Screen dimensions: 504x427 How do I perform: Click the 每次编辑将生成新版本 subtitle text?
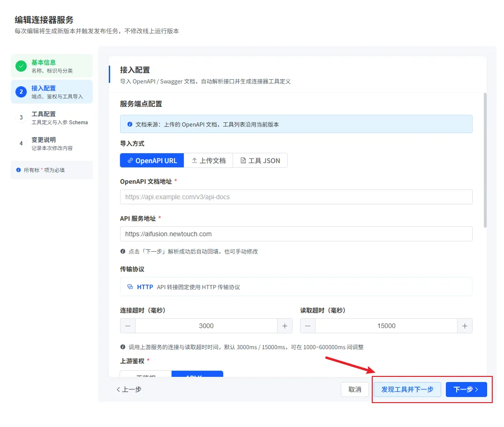click(97, 31)
